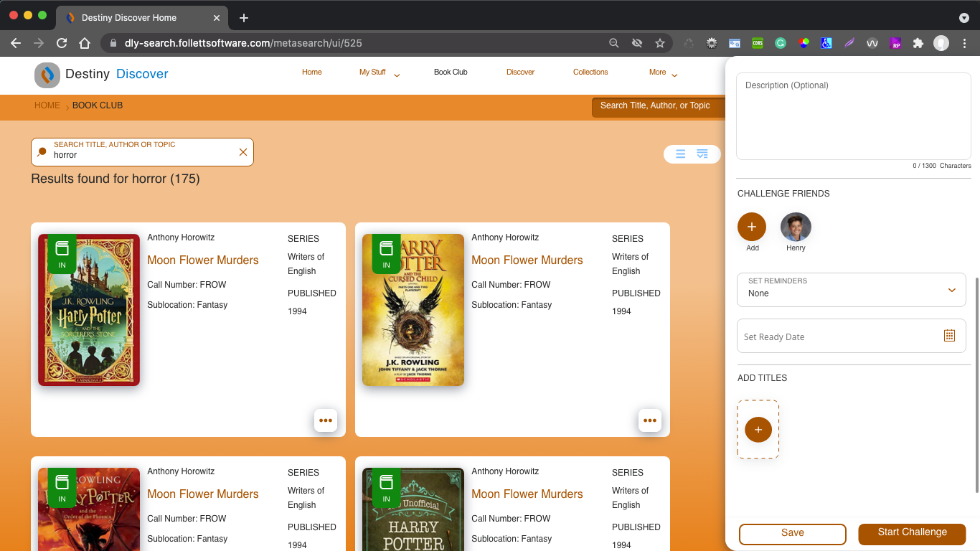Expand the My Stuff menu
The width and height of the screenshot is (980, 551).
[x=380, y=72]
